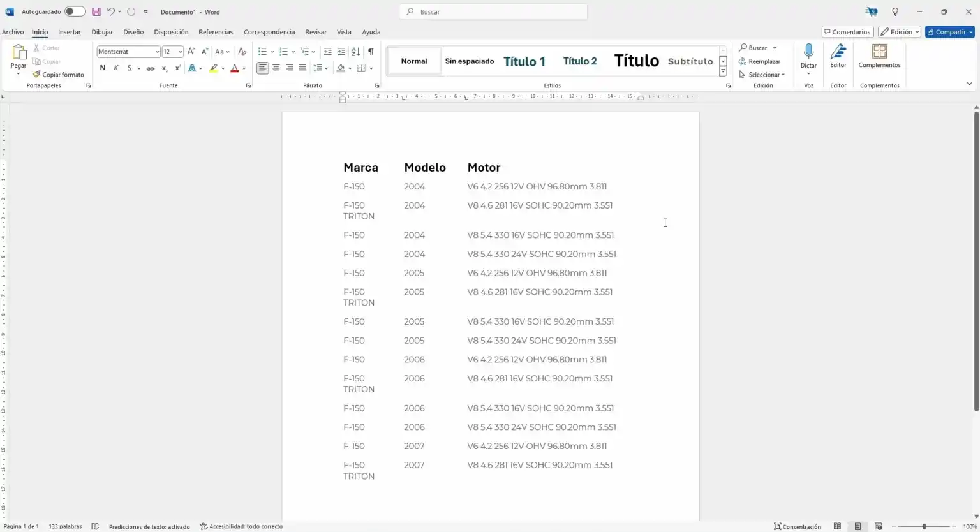This screenshot has width=980, height=532.
Task: Click the Read mode view icon
Action: (x=837, y=526)
